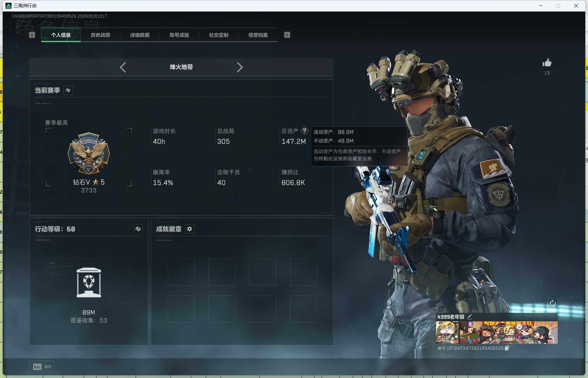Screen dimensions: 588x378
Task: Click the 总战局 value 305
Action: click(x=223, y=142)
